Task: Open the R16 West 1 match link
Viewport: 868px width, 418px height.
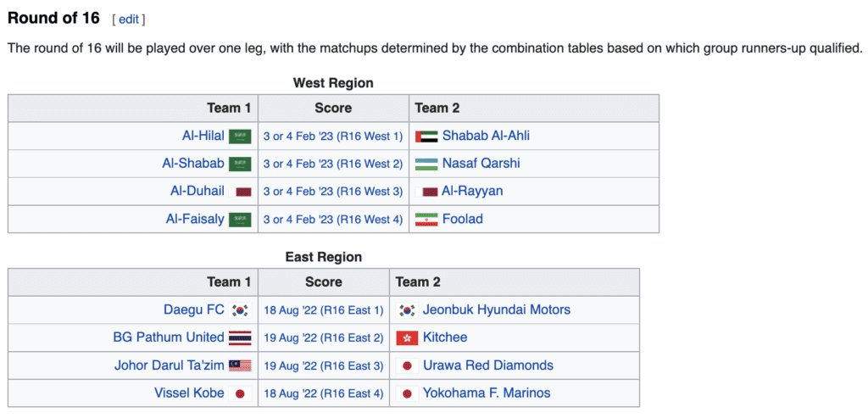Action: pos(333,137)
